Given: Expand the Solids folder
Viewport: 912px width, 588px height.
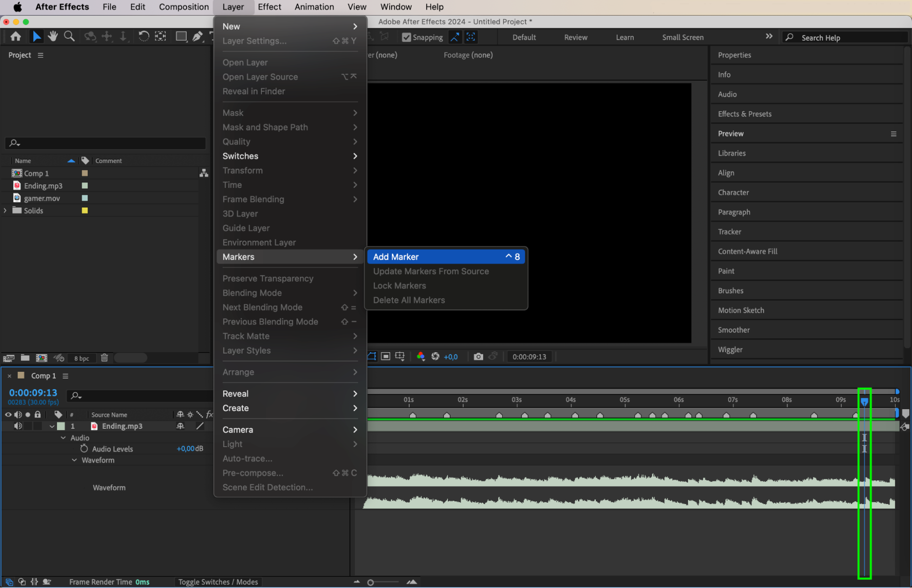Looking at the screenshot, I should (5, 211).
